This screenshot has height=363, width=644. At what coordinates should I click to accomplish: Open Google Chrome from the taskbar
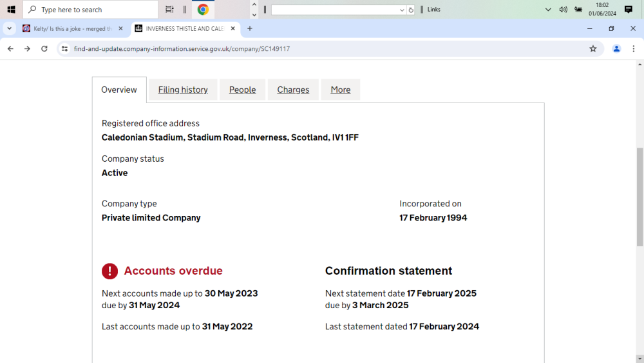click(203, 9)
